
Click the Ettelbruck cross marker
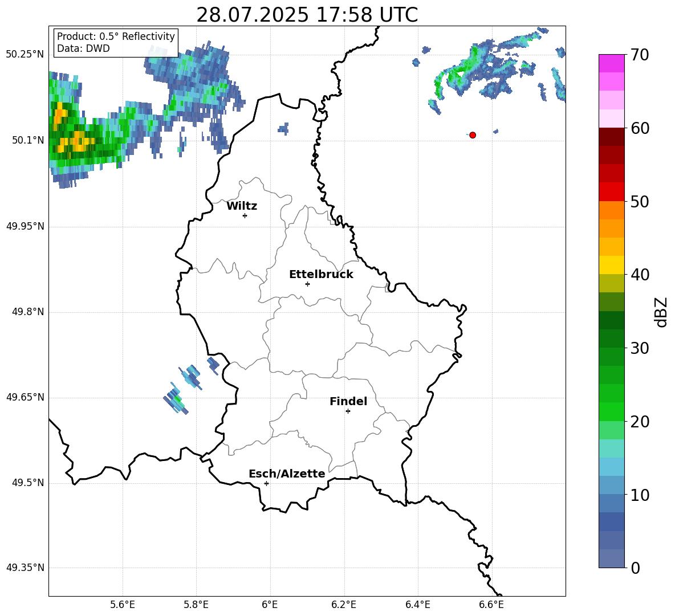click(307, 284)
